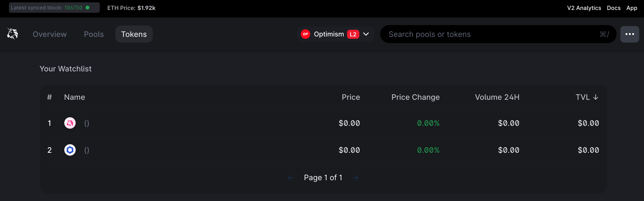This screenshot has height=201, width=644.
Task: Click row 1 price value $0.00
Action: coord(349,123)
